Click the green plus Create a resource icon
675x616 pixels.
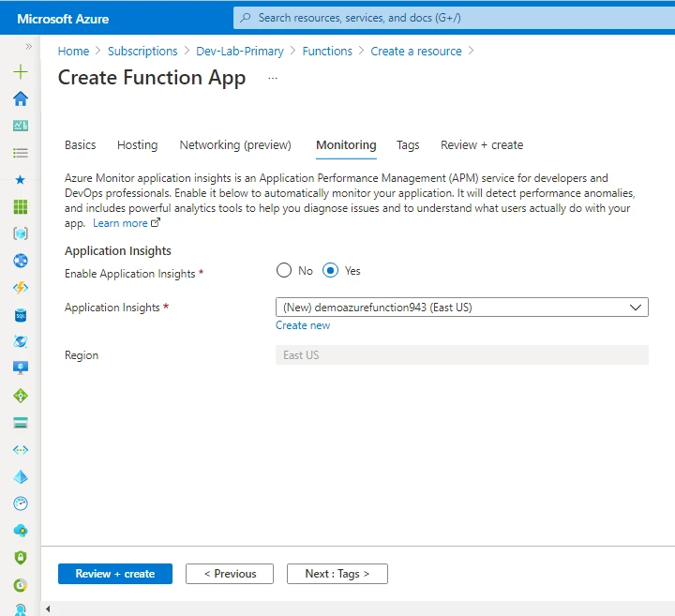(x=21, y=71)
